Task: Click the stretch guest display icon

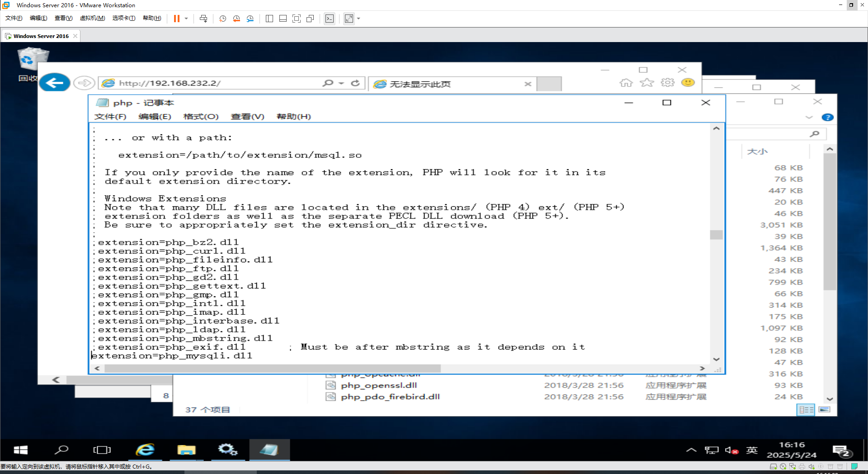Action: 349,19
